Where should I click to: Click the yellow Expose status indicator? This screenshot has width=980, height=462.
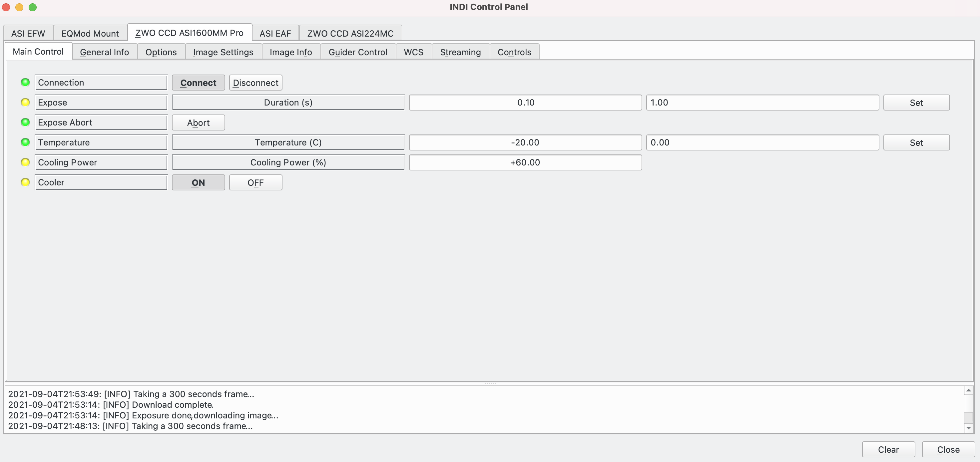point(25,102)
